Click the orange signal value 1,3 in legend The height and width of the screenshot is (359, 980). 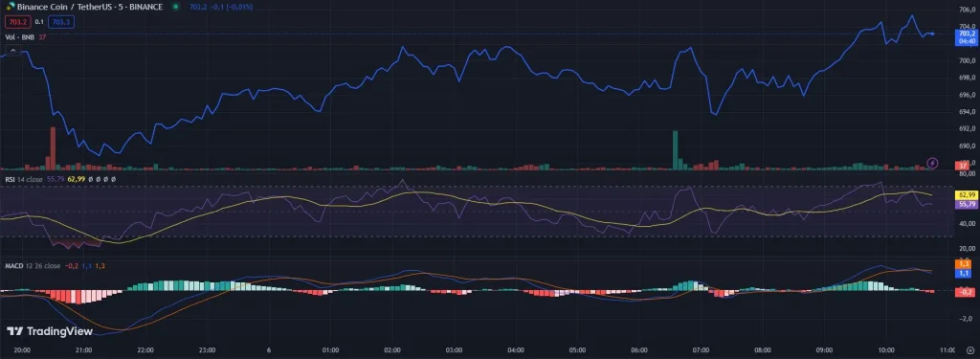pos(100,266)
